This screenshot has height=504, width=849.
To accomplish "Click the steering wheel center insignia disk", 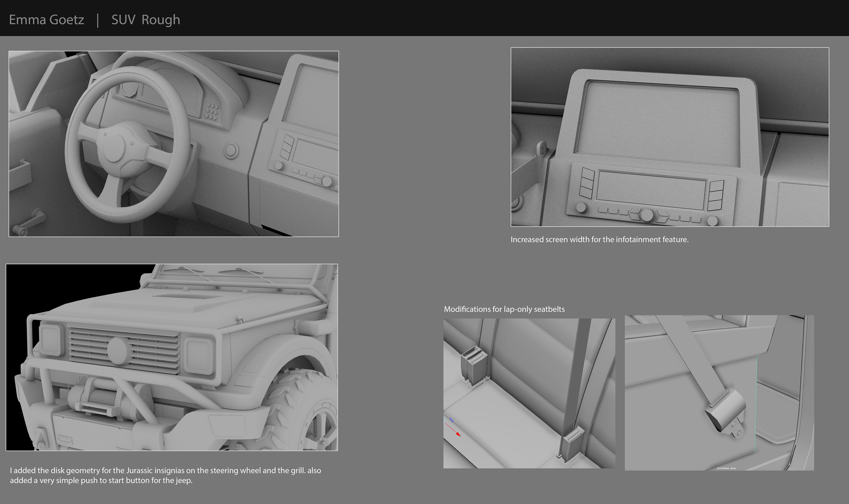I will (115, 148).
